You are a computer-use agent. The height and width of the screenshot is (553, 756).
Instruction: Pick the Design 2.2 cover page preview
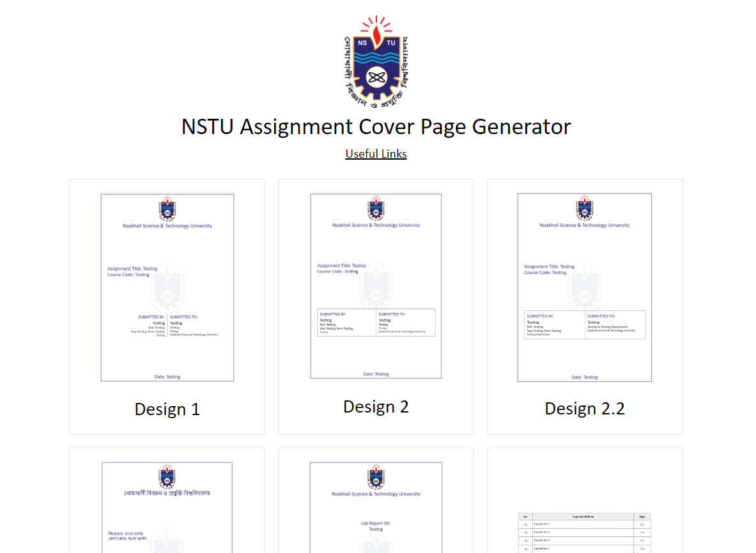(584, 287)
